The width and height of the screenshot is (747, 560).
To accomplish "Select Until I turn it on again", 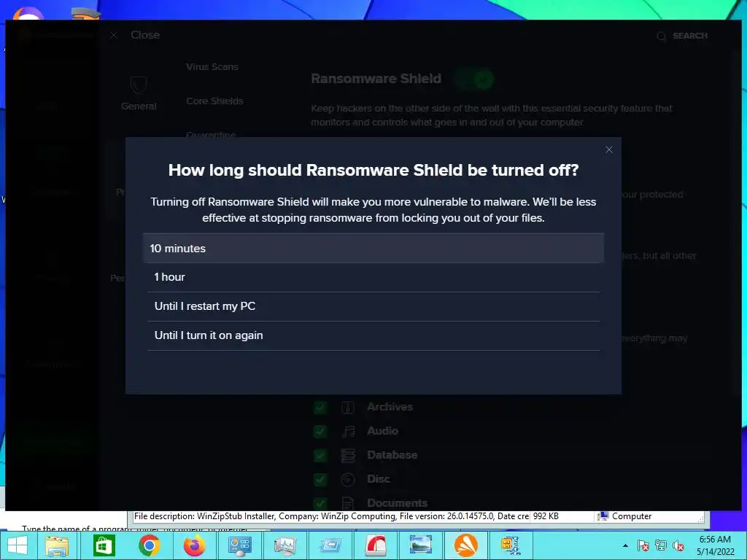I will tap(373, 335).
